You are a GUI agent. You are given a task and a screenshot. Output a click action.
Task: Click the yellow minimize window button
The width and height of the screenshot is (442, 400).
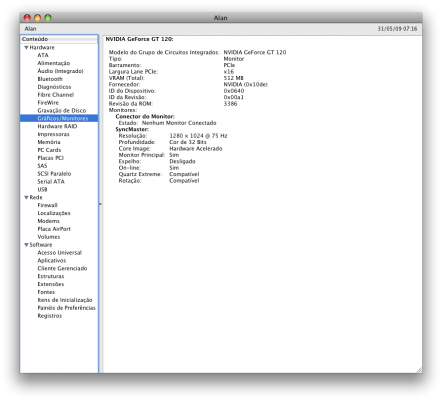point(38,18)
